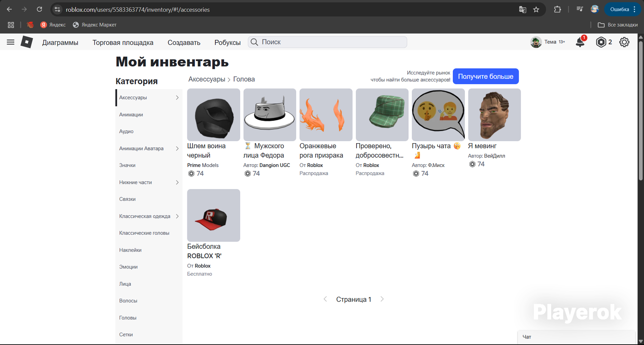Open the apps grid in bookmarks bar
The image size is (644, 345).
point(11,25)
